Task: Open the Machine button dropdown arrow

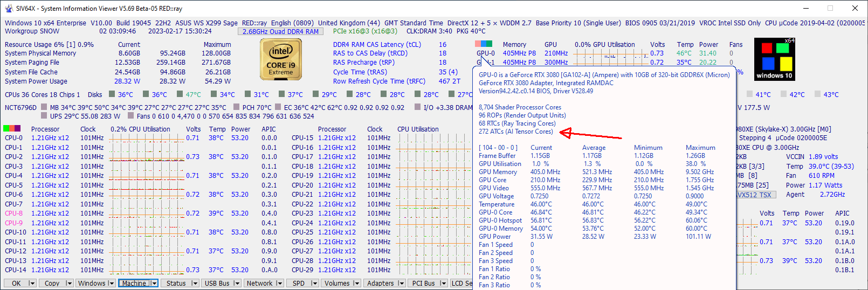Action: pos(154,283)
